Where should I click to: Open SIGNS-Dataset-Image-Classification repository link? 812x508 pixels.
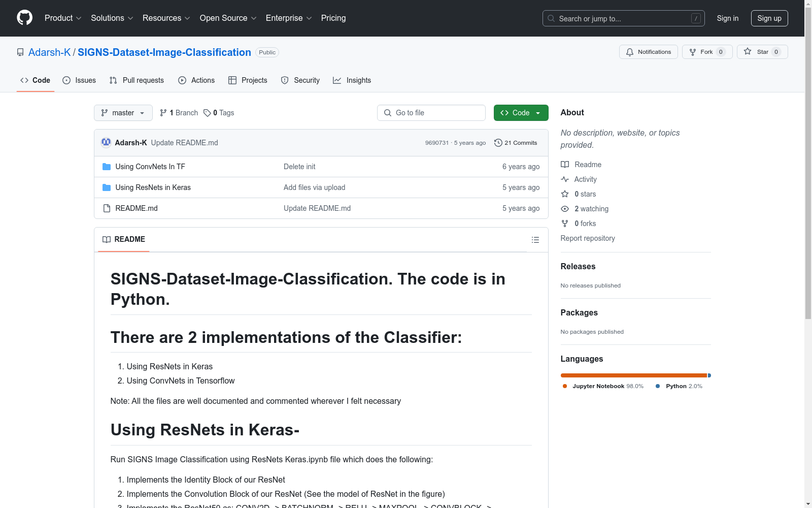click(x=164, y=52)
